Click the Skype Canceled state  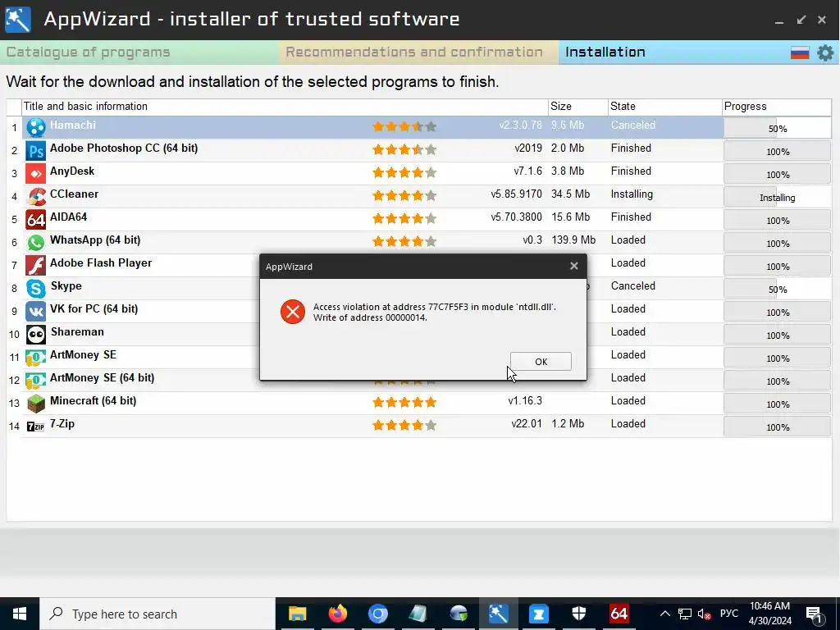point(632,285)
